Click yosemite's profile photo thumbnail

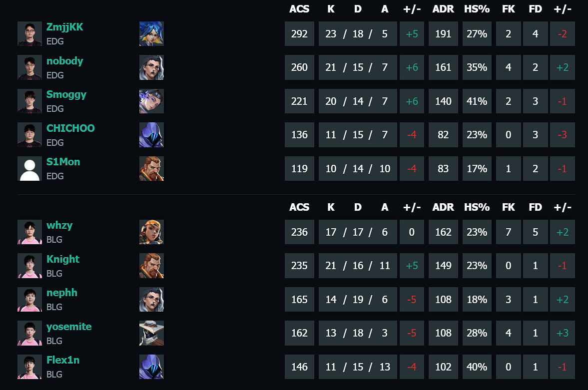pos(29,333)
